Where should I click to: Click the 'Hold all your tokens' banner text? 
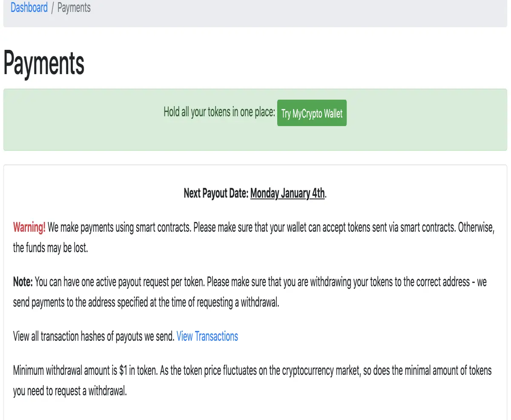[x=219, y=112]
